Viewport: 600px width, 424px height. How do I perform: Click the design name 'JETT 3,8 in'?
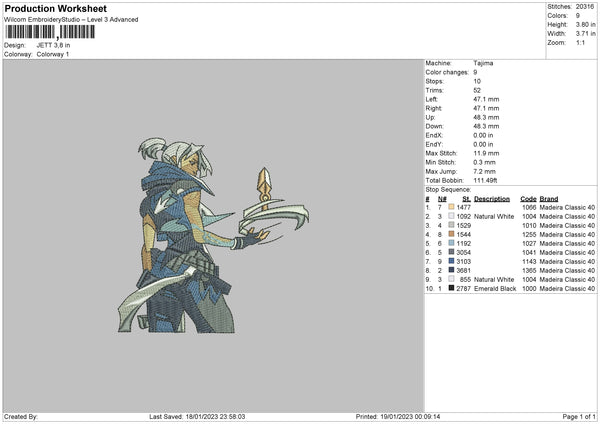[53, 45]
